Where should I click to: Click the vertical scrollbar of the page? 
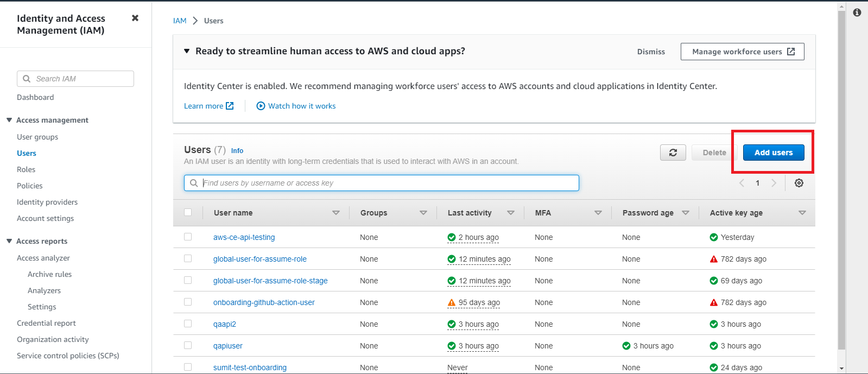[x=841, y=179]
